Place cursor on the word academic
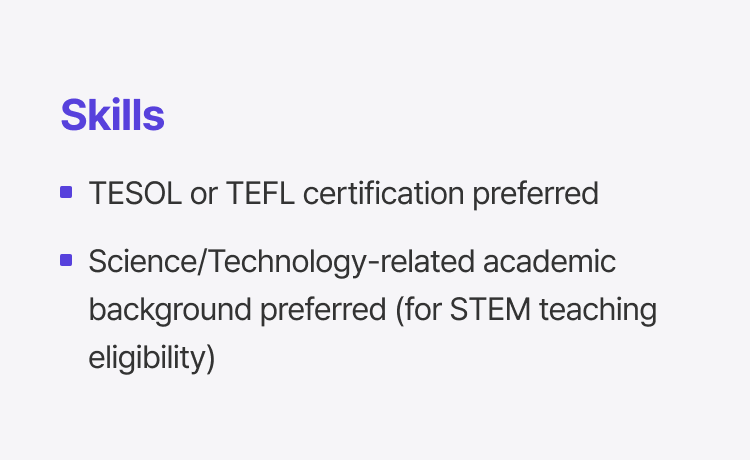 coord(550,262)
